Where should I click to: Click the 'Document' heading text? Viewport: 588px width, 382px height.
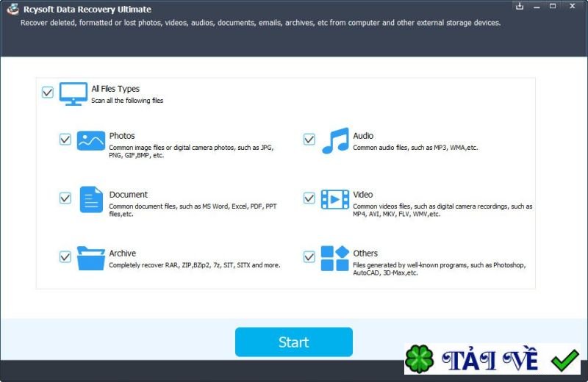[128, 195]
